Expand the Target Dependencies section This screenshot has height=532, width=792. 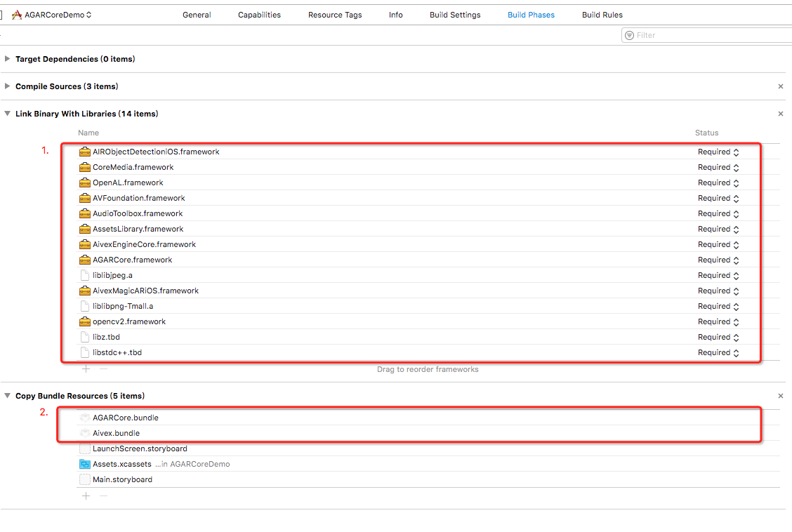point(7,58)
